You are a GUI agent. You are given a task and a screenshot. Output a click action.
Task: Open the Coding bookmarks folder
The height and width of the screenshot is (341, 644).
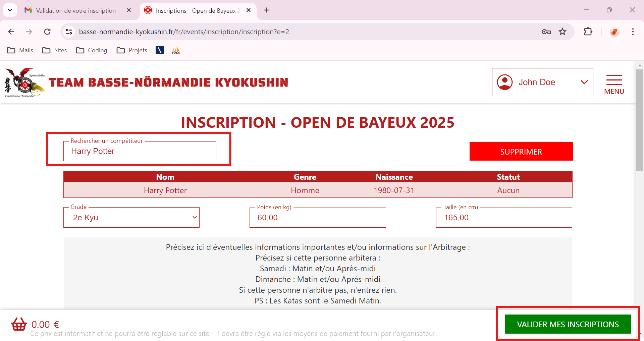[92, 50]
